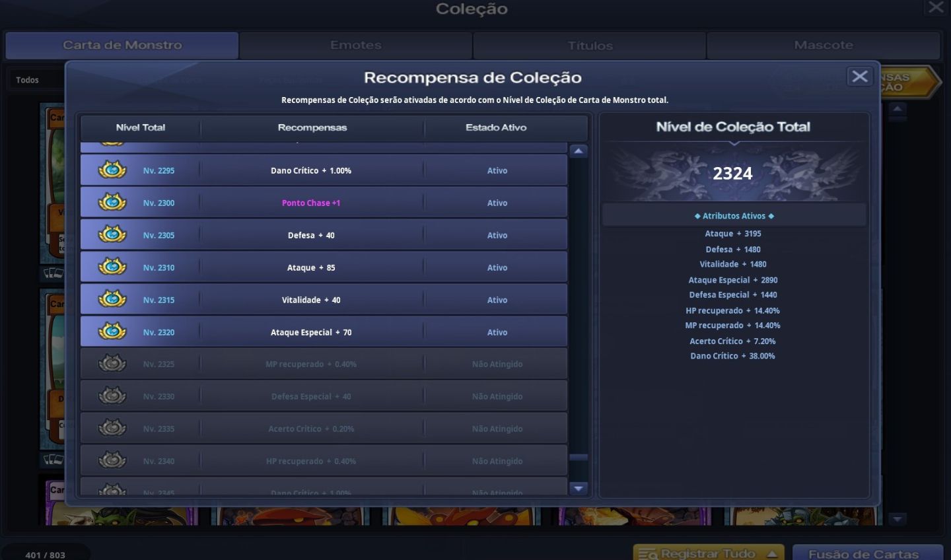Screen dimensions: 951x560
Task: Click Não Atingido status for Nv. 2325
Action: pyautogui.click(x=497, y=364)
